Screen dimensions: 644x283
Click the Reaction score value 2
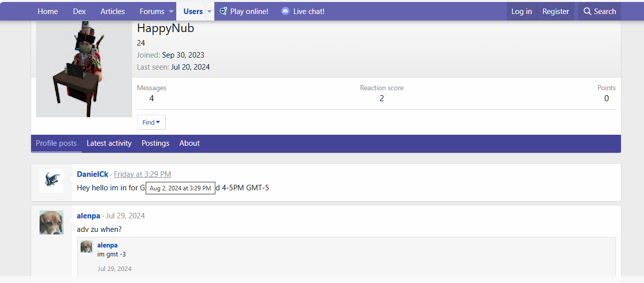(382, 98)
